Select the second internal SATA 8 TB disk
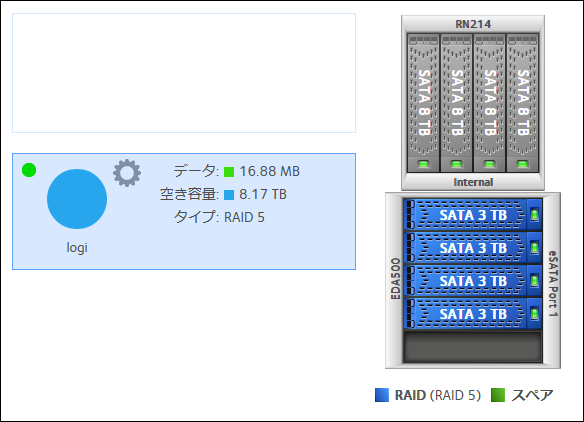 pos(456,103)
